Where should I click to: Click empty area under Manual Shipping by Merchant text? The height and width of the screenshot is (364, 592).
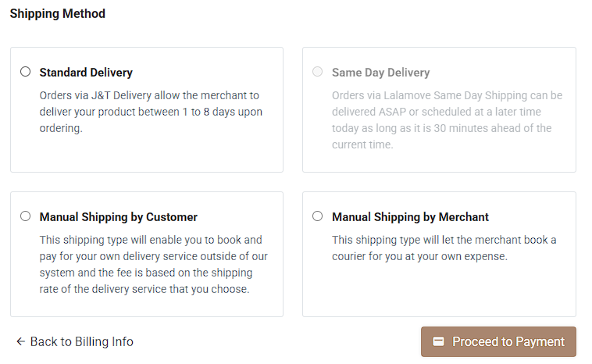click(439, 291)
